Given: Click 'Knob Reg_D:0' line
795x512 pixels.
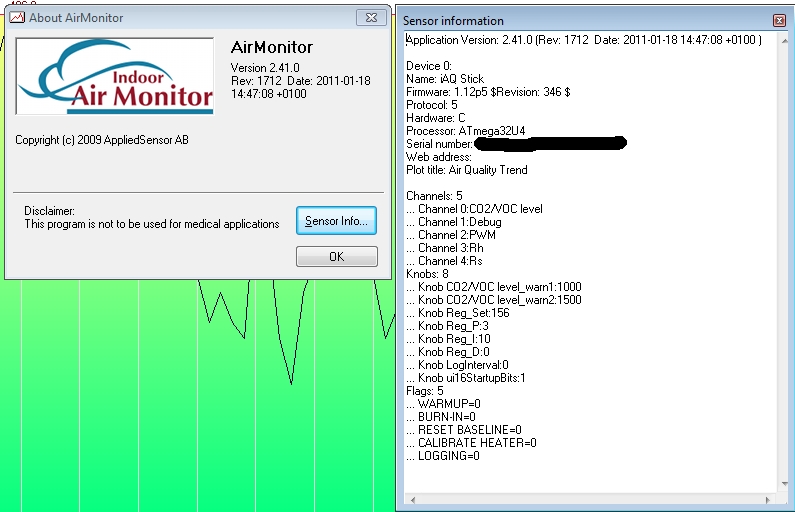Looking at the screenshot, I should point(448,352).
